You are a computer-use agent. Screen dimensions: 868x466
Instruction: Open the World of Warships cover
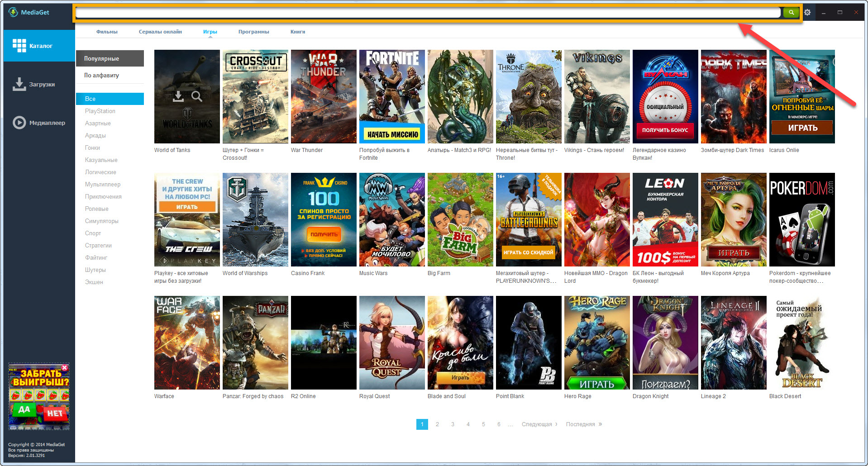[x=255, y=219]
